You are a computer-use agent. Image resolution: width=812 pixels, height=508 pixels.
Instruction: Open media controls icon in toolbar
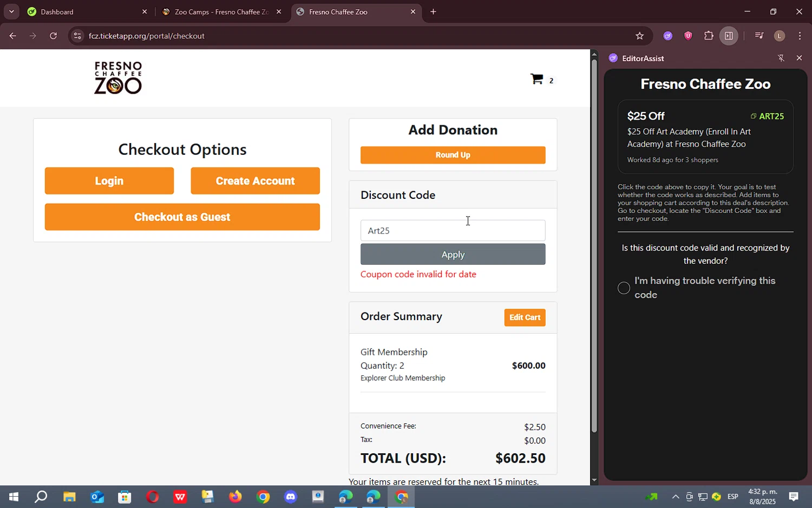(x=759, y=36)
